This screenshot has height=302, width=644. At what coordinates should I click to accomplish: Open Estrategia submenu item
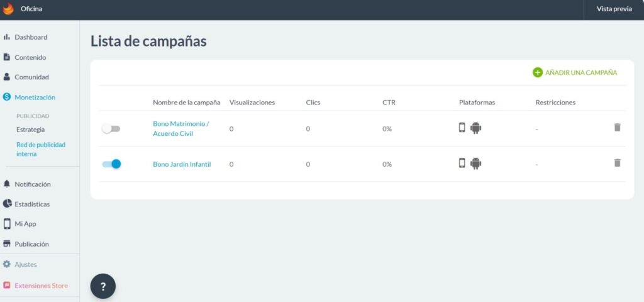click(30, 130)
